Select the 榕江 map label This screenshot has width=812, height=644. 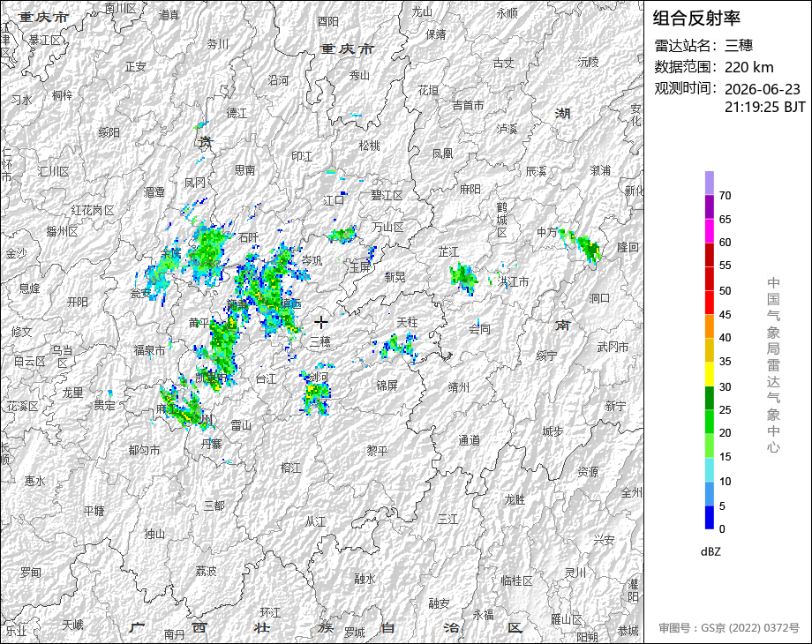point(290,468)
